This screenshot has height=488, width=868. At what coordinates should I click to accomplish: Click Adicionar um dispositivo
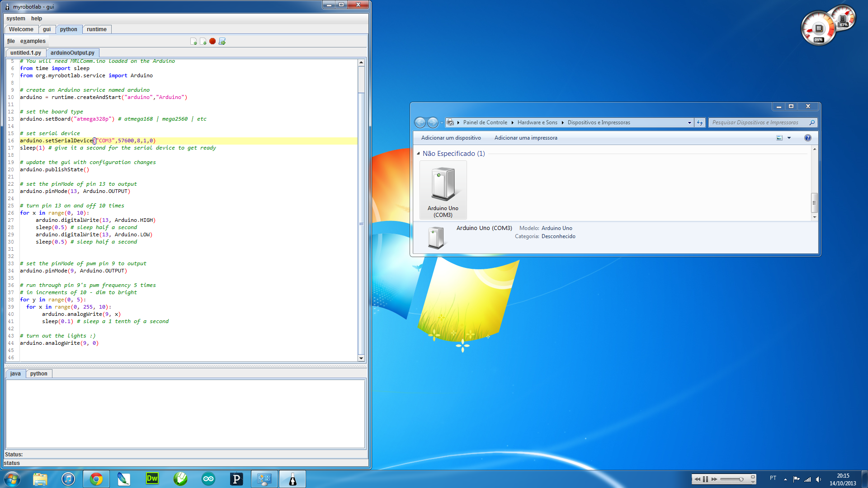coord(451,138)
